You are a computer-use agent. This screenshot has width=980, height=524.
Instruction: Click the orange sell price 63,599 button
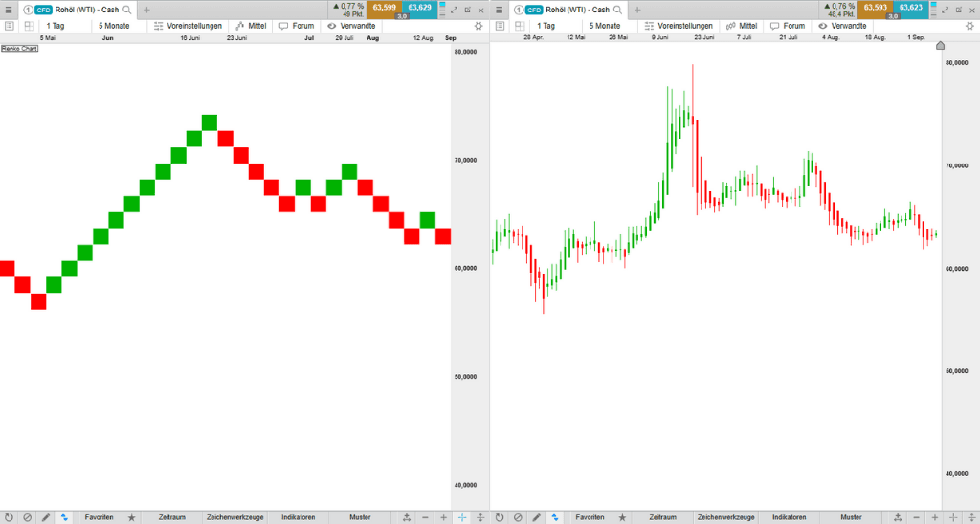click(x=385, y=8)
